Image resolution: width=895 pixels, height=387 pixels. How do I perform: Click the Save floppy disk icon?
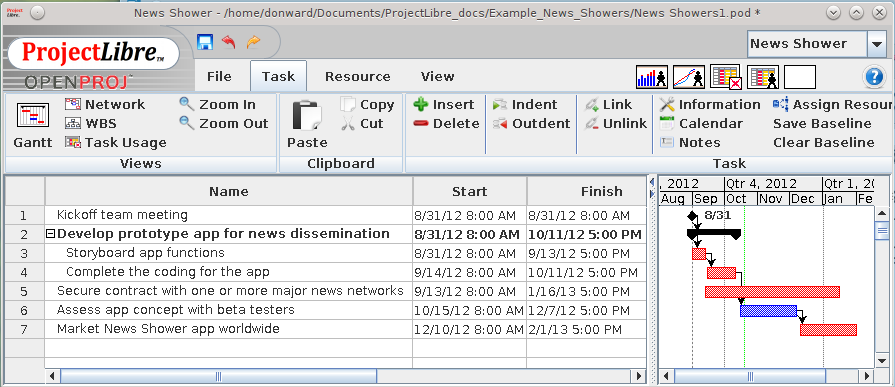[x=205, y=42]
